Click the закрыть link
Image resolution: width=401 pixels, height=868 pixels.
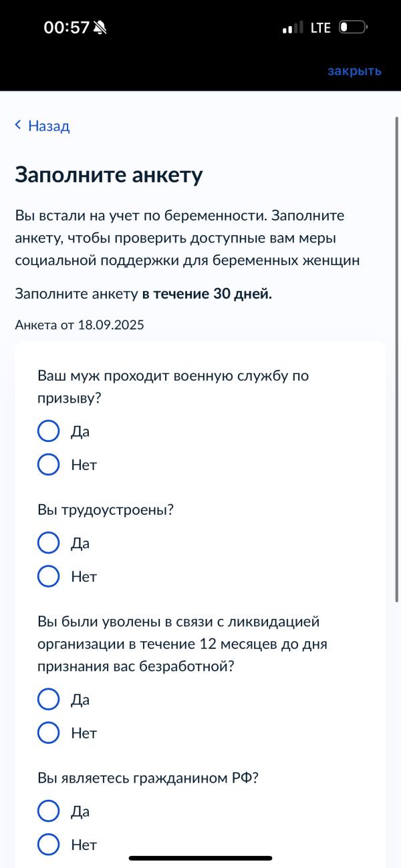coord(354,71)
